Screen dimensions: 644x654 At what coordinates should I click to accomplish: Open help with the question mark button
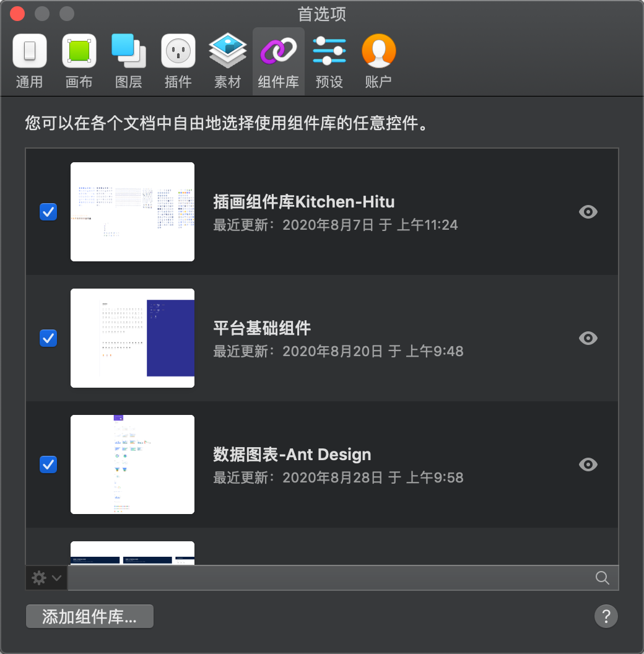click(606, 616)
